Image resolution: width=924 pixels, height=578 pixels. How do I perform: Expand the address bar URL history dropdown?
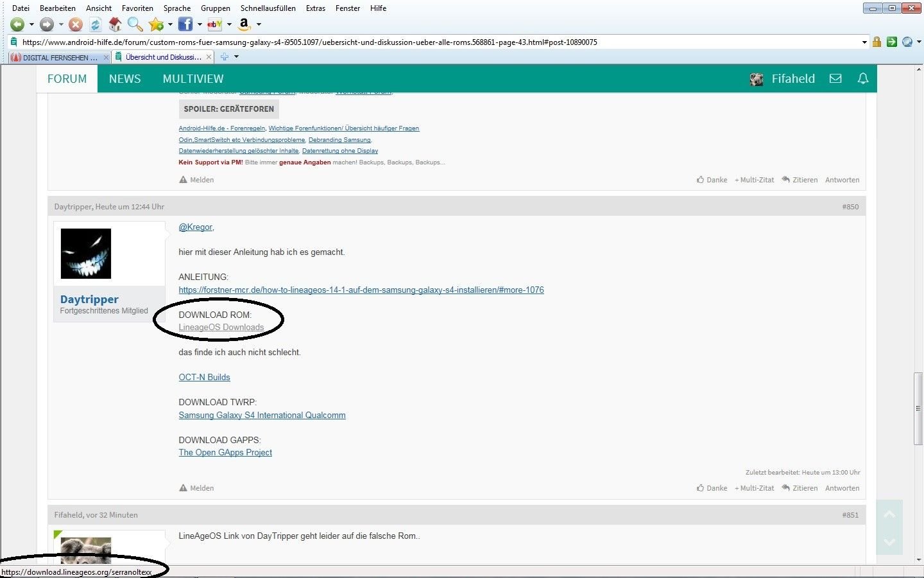[x=864, y=42]
